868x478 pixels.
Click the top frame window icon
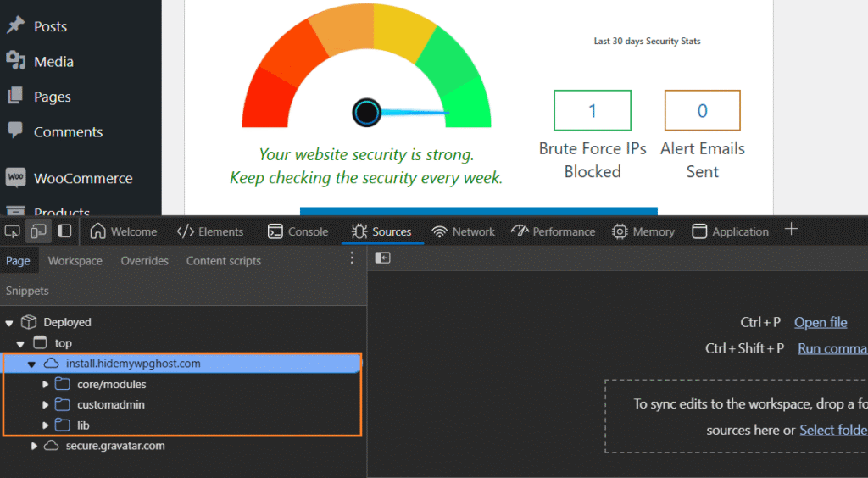click(x=40, y=342)
